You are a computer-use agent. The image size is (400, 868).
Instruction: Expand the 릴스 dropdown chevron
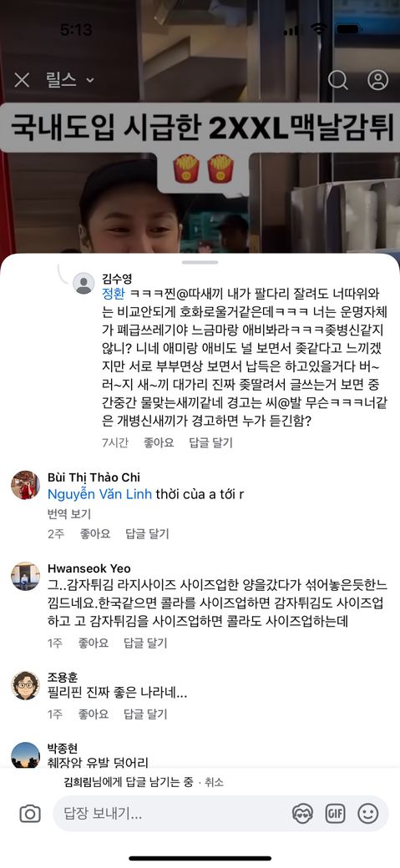coord(89,80)
